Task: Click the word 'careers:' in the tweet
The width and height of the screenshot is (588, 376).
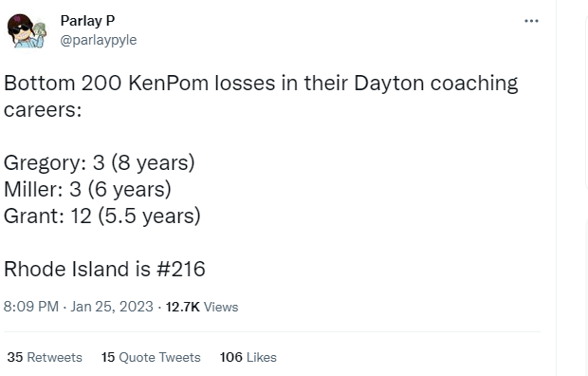Action: tap(43, 110)
